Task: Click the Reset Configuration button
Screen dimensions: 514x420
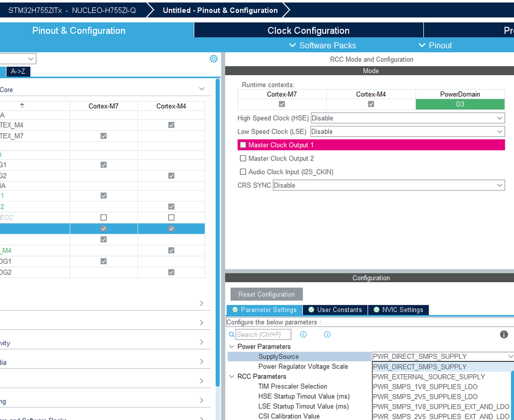Action: pos(267,294)
